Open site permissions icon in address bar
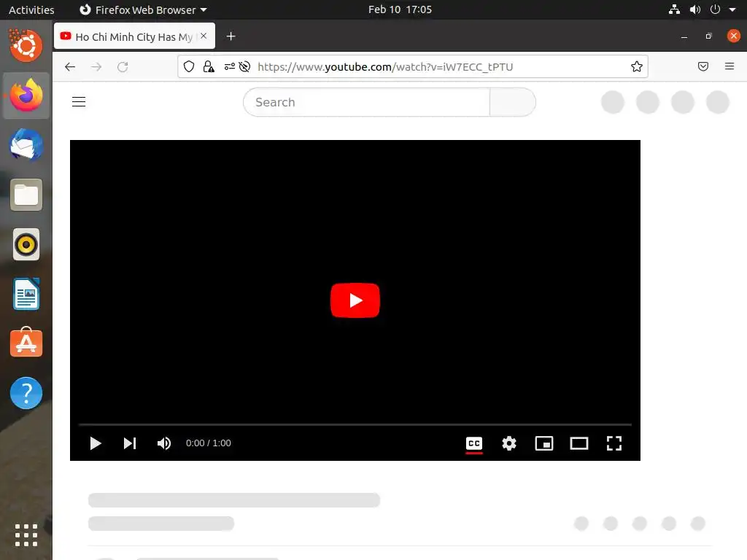 pyautogui.click(x=229, y=66)
